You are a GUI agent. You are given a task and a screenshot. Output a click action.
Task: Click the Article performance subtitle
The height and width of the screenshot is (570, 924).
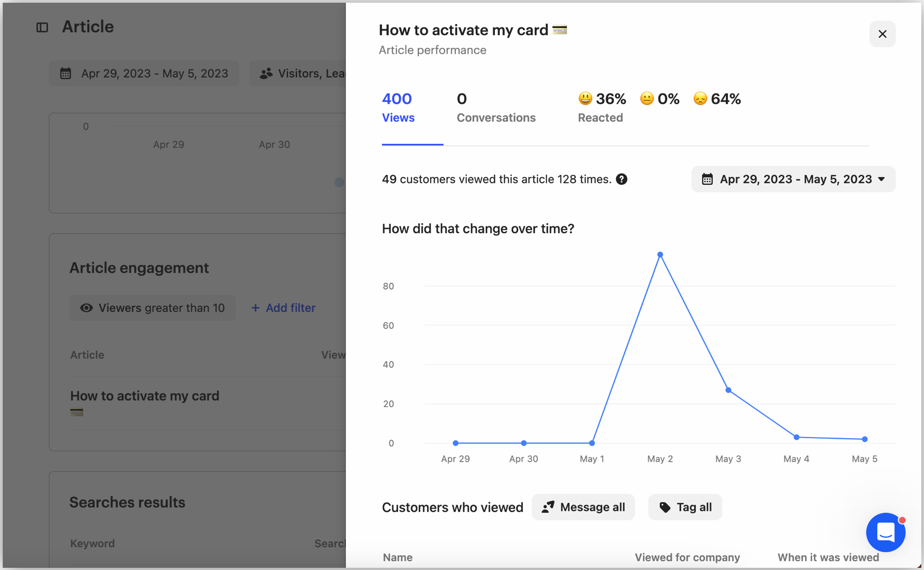pyautogui.click(x=432, y=50)
